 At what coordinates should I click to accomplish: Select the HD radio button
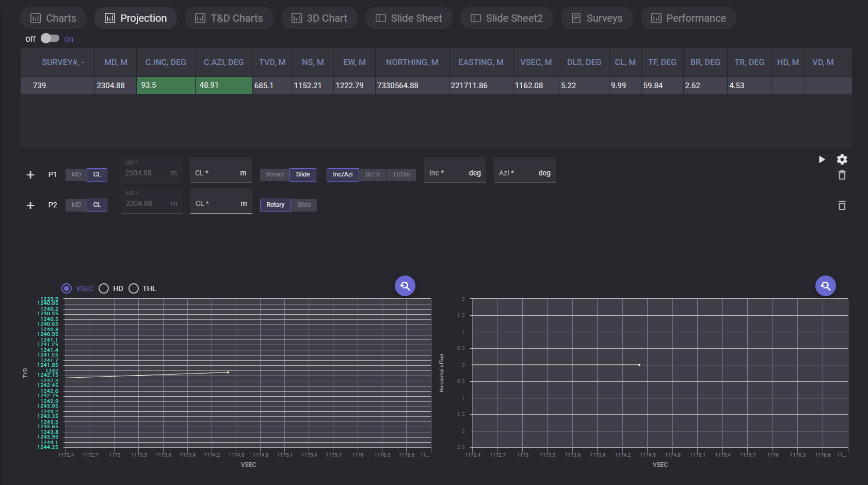[x=104, y=288]
